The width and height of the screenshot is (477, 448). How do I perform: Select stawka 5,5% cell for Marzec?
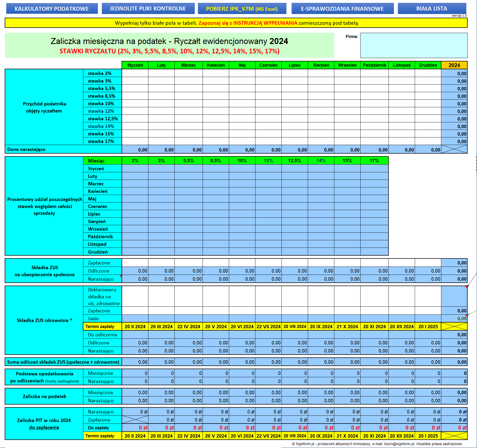pyautogui.click(x=189, y=89)
